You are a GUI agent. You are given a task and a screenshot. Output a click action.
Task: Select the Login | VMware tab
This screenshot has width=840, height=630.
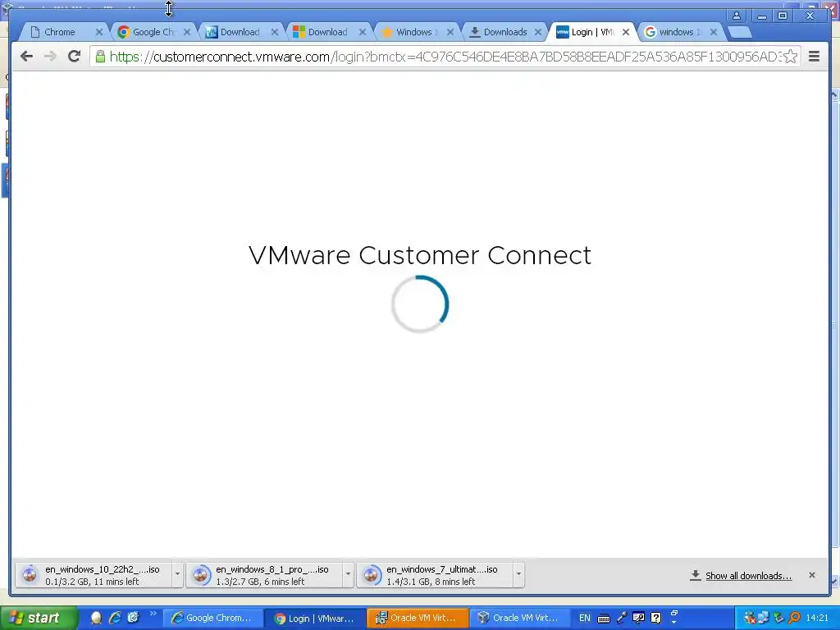coord(591,32)
